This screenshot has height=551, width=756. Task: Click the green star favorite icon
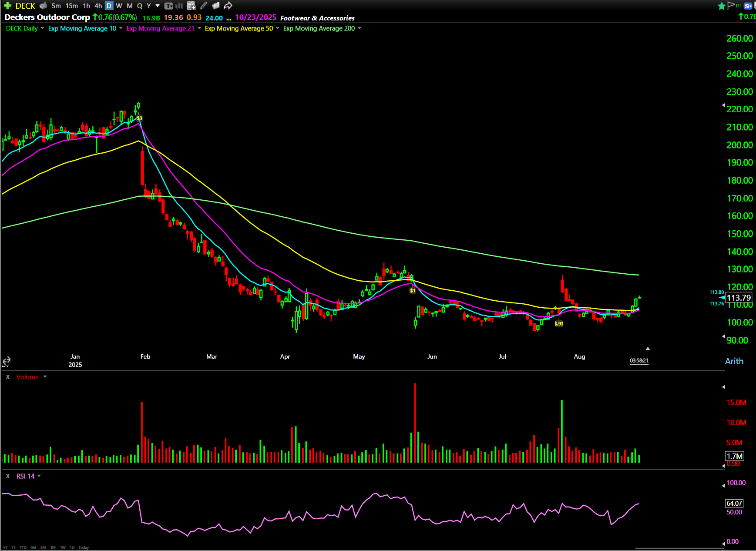coord(722,6)
